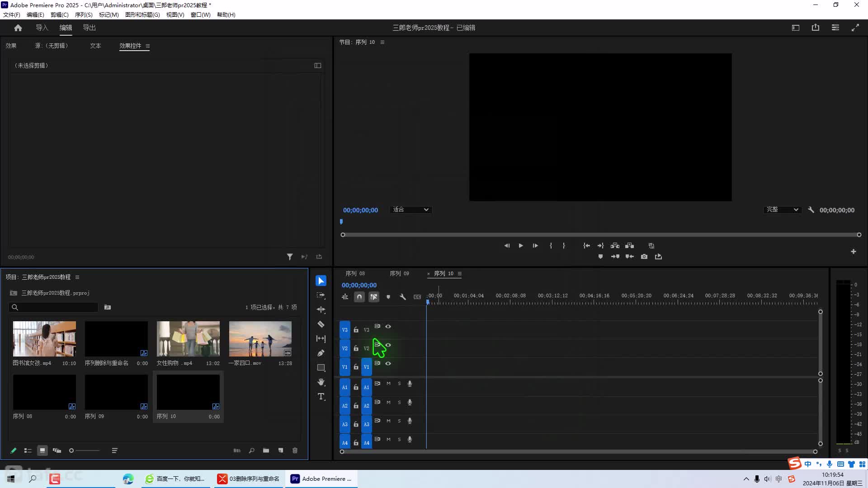Click the New Item icon in Project panel

point(280,450)
